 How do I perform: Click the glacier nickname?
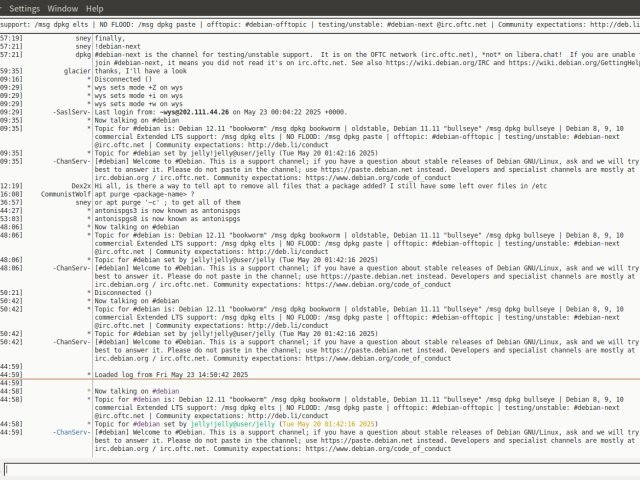[x=77, y=71]
